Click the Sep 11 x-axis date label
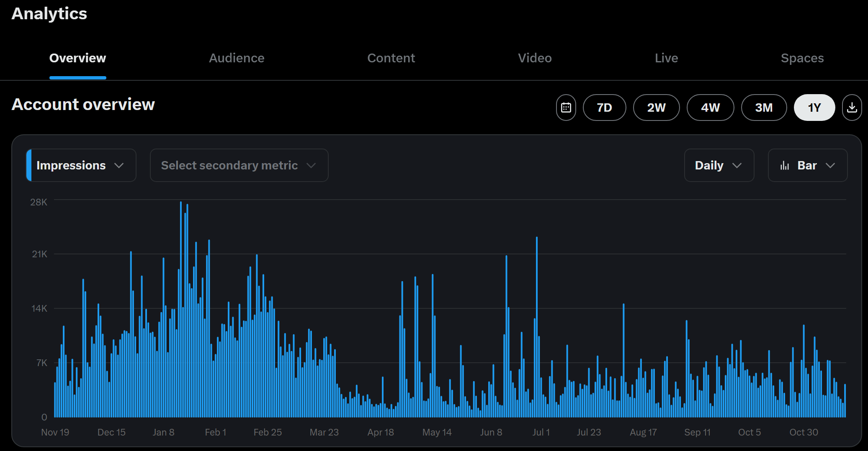This screenshot has width=868, height=451. click(x=697, y=432)
